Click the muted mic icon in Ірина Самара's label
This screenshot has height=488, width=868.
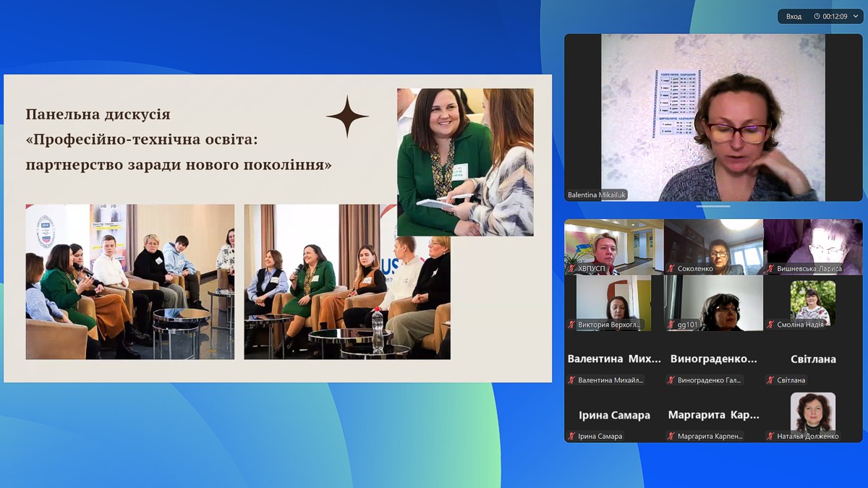(x=571, y=436)
